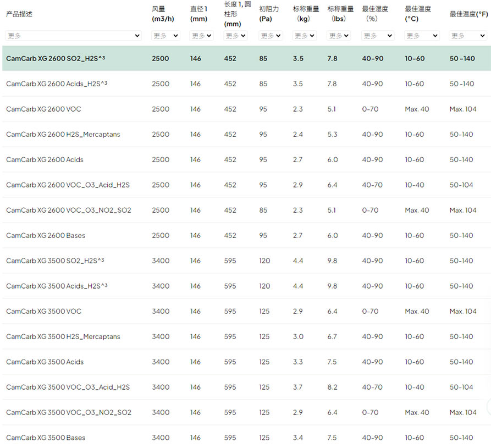Click length 595 in XG 3500 SO2_H2S^3 row
This screenshot has height=448, width=491.
point(230,261)
